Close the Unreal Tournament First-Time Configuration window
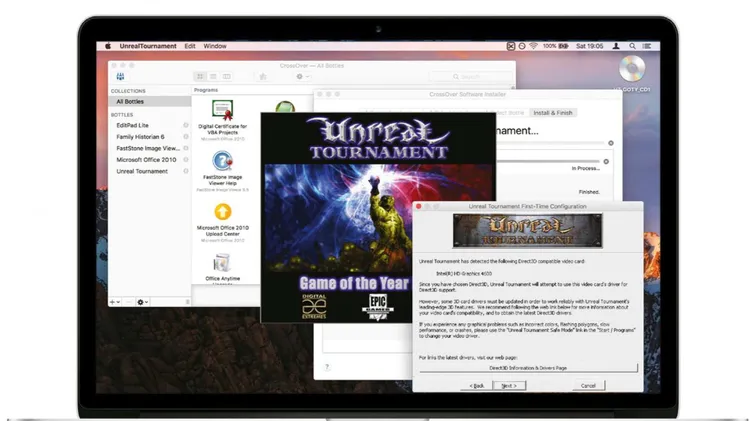Screen dimensions: 750x421 point(419,206)
